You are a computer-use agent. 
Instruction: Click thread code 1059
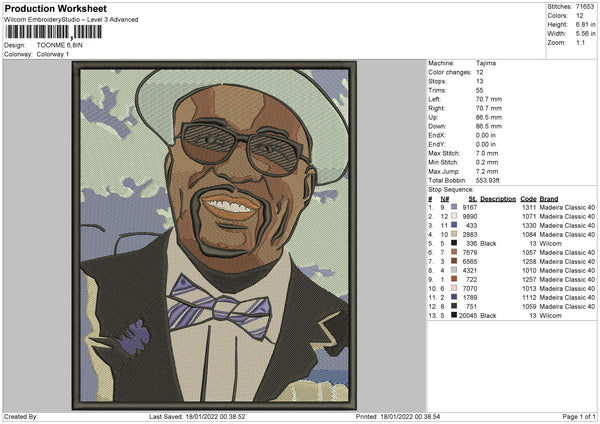pyautogui.click(x=529, y=307)
